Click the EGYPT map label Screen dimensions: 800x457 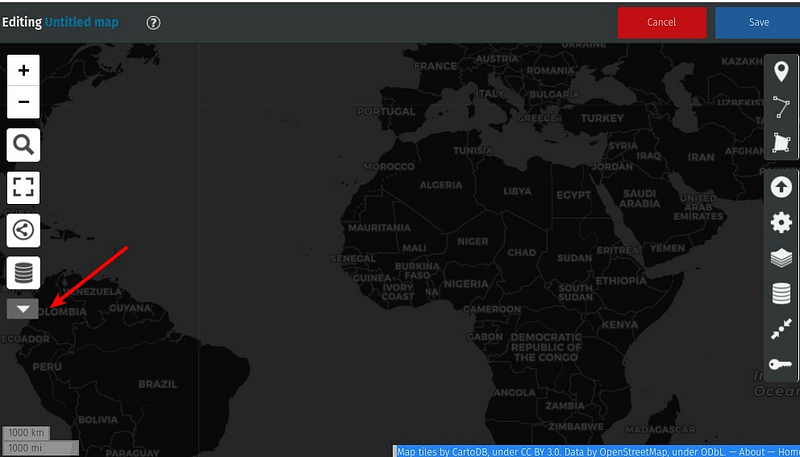pos(573,195)
